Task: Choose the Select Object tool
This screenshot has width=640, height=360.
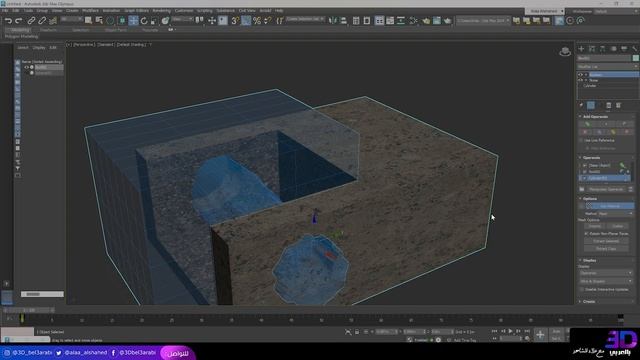Action: point(88,20)
